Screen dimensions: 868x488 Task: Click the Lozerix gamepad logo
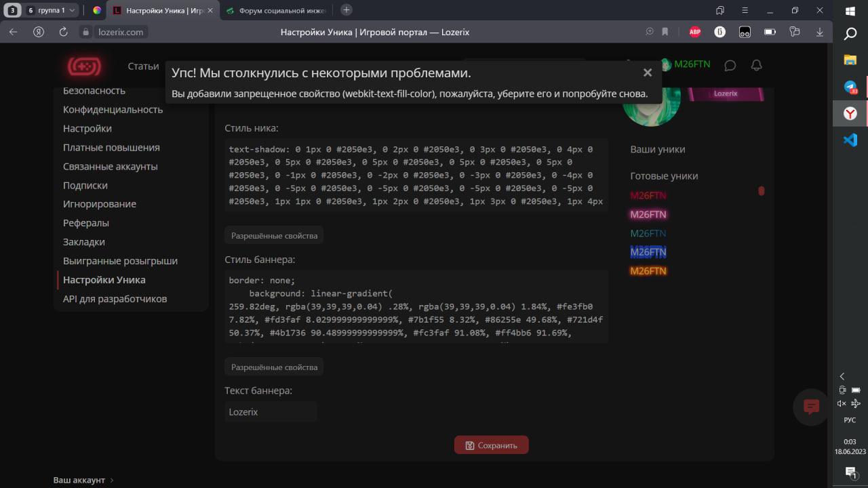tap(84, 66)
